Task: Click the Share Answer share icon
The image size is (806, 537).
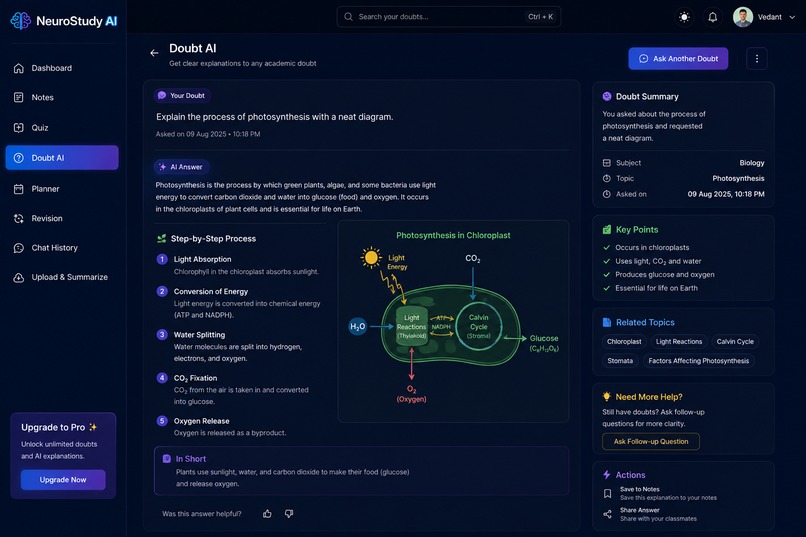Action: coord(607,514)
